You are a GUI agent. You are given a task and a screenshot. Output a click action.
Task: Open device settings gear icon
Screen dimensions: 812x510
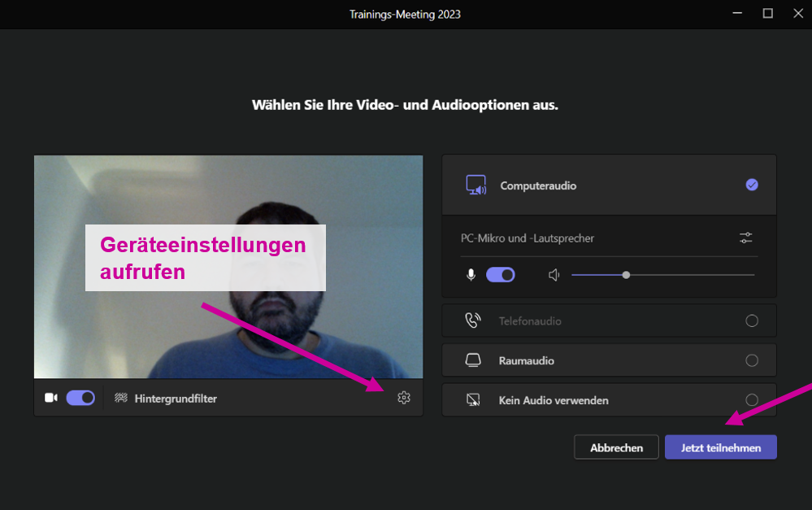[404, 398]
